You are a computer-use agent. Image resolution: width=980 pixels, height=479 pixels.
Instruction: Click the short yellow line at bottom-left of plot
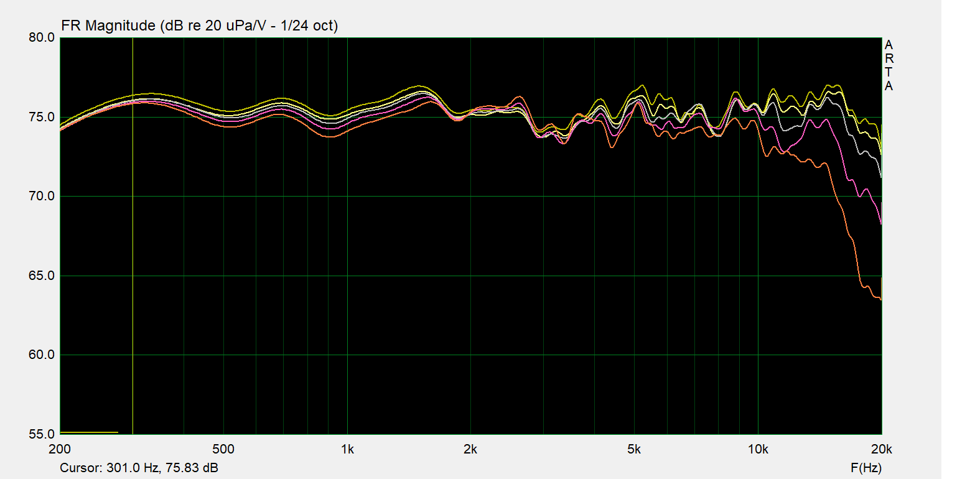(x=89, y=432)
